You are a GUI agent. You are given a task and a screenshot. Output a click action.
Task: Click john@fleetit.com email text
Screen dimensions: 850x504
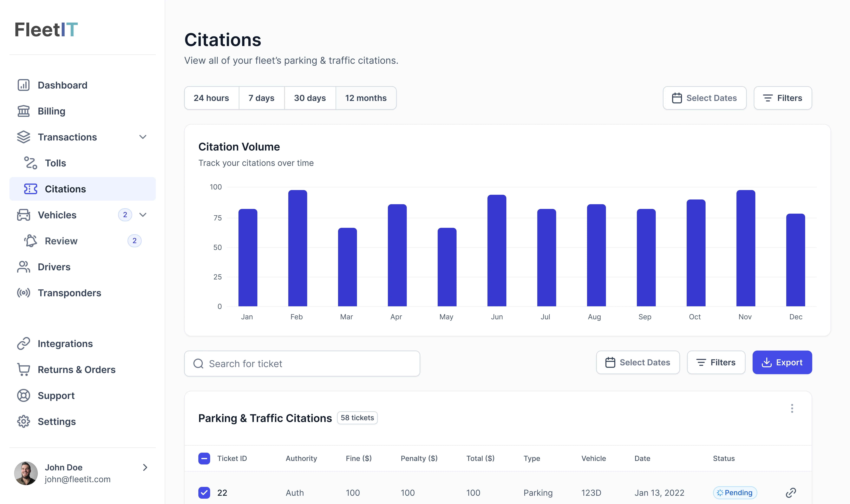(78, 479)
